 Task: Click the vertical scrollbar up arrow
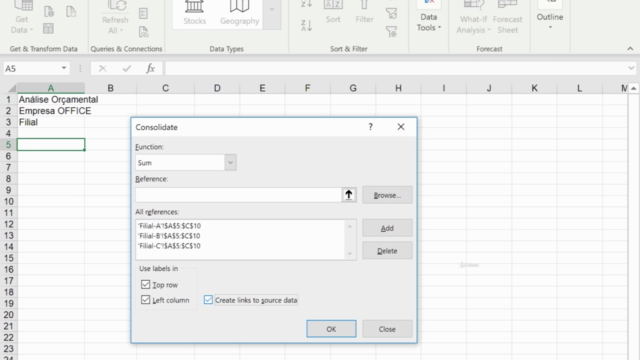(x=633, y=89)
